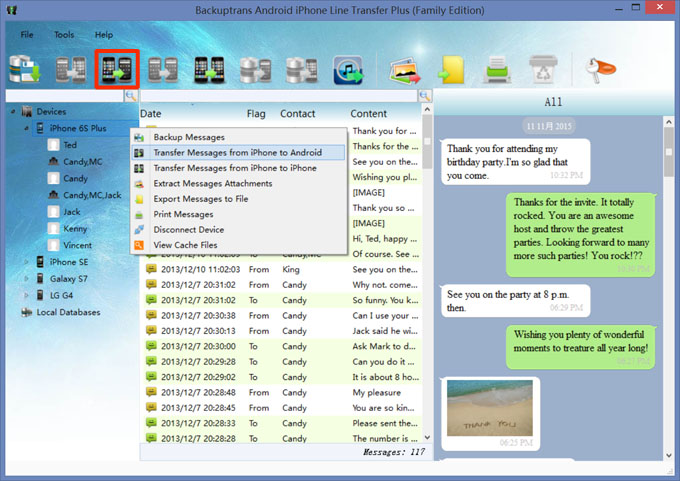680x481 pixels.
Task: Select Candy,MC group chat in tree
Action: [x=83, y=162]
